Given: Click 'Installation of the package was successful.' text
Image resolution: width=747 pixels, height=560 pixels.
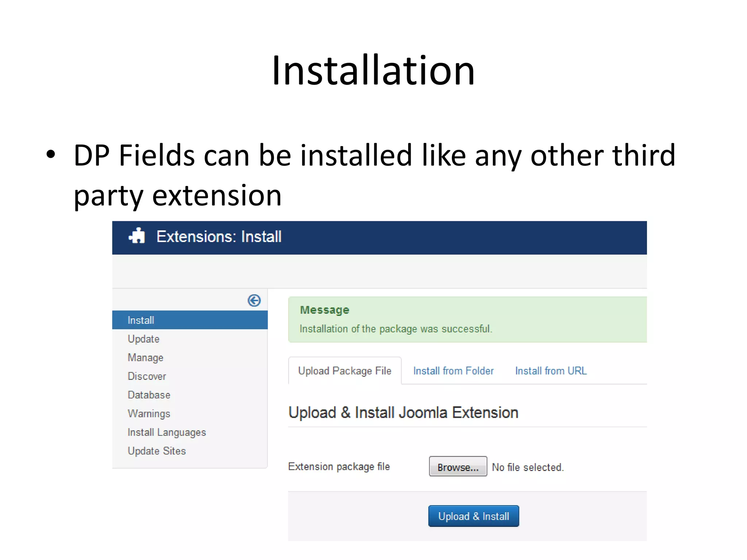Looking at the screenshot, I should click(396, 329).
